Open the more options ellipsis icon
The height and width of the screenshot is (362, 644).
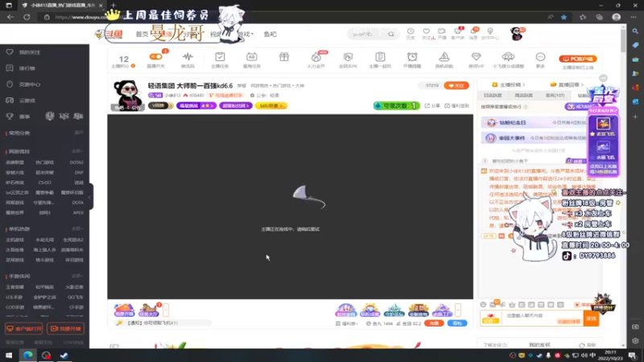point(540,56)
